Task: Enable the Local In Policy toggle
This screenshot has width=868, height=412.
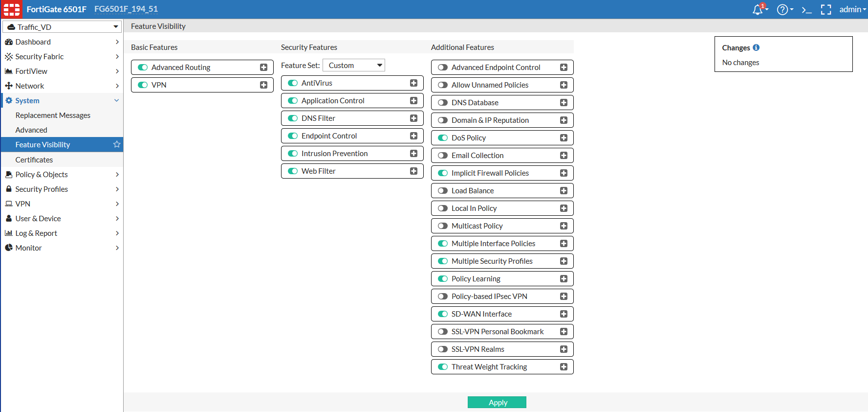Action: click(443, 208)
